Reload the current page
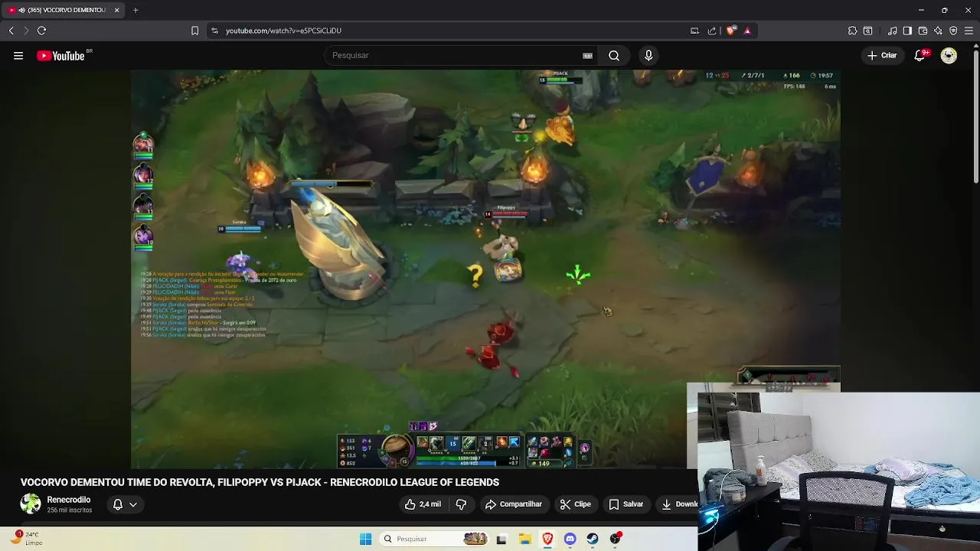The width and height of the screenshot is (980, 551). click(x=41, y=31)
